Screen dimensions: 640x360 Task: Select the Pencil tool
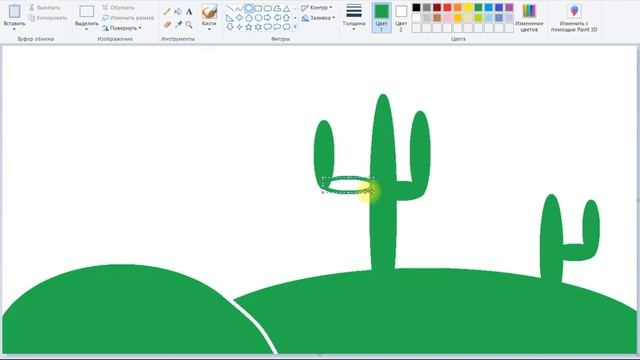coord(167,11)
